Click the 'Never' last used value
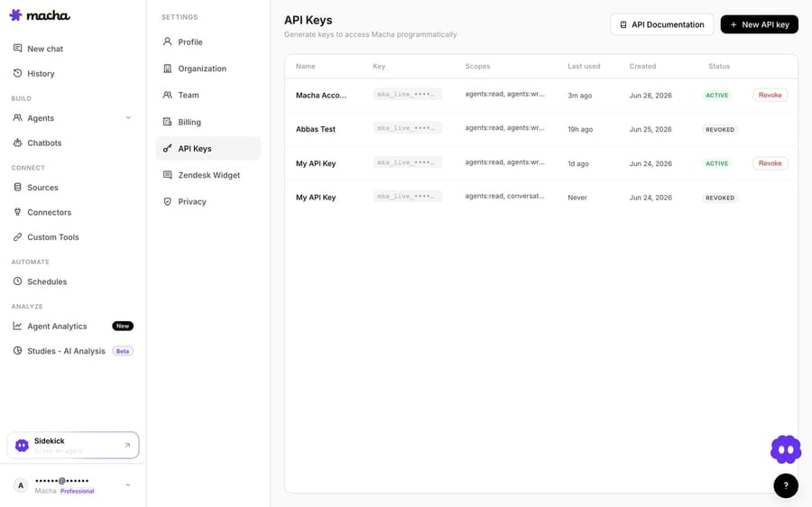 577,198
